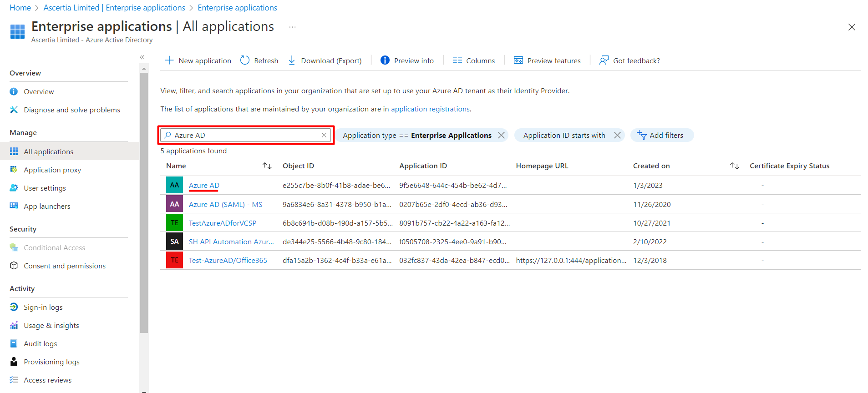This screenshot has width=868, height=393.
Task: Click the Application ID column header
Action: tap(423, 166)
